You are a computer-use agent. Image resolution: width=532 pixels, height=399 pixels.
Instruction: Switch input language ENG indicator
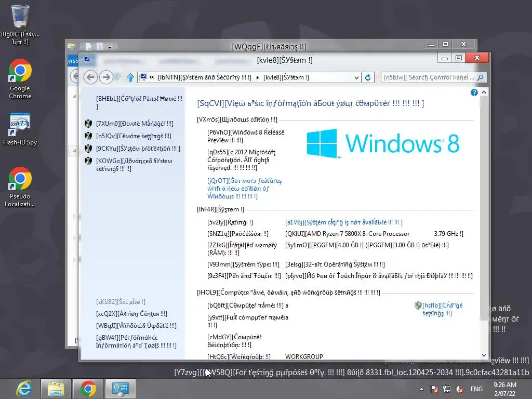click(x=476, y=389)
